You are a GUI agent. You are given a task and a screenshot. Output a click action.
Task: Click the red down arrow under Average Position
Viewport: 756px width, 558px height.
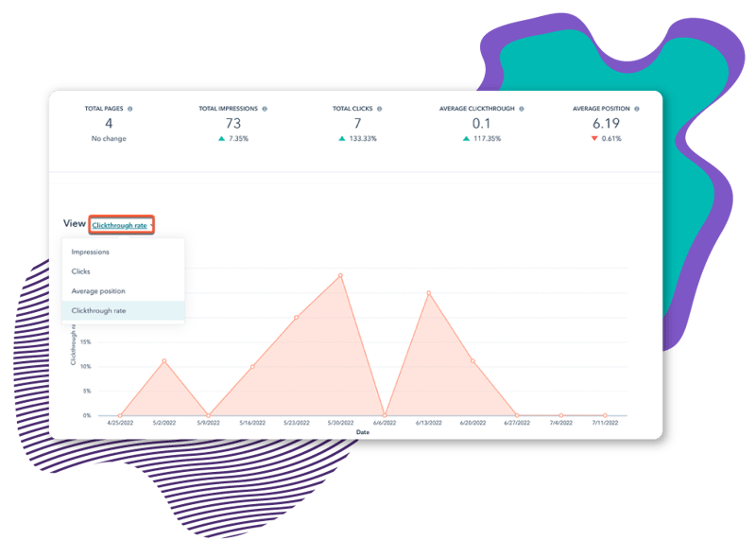tap(594, 138)
